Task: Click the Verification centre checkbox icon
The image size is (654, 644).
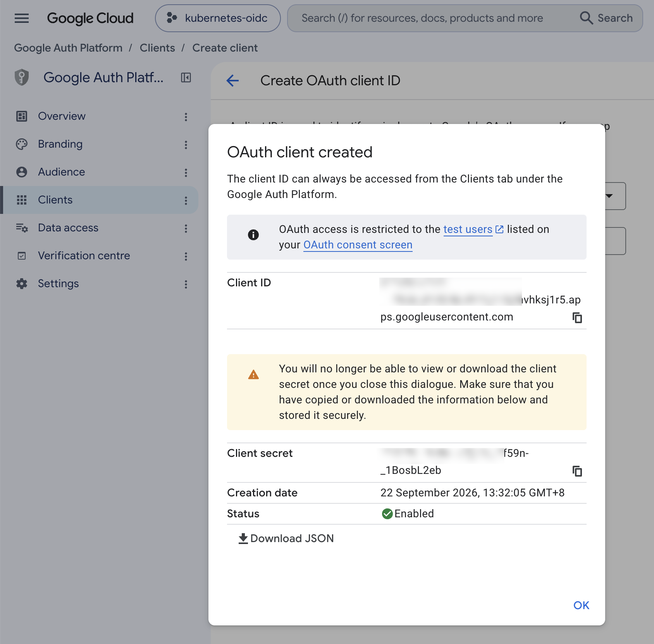Action: tap(22, 256)
